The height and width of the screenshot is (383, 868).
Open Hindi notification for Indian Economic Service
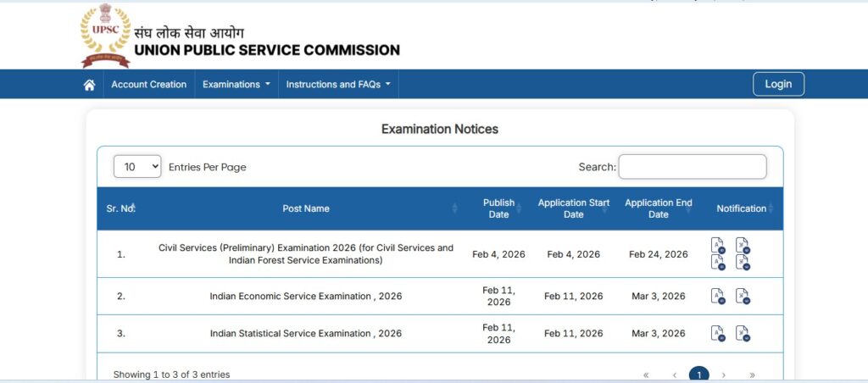tap(743, 297)
